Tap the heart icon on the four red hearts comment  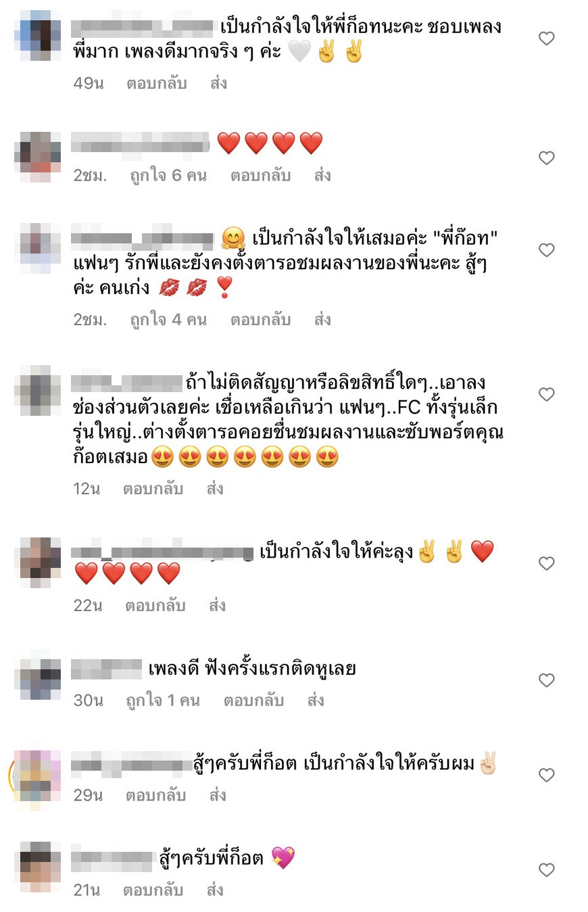tap(547, 158)
